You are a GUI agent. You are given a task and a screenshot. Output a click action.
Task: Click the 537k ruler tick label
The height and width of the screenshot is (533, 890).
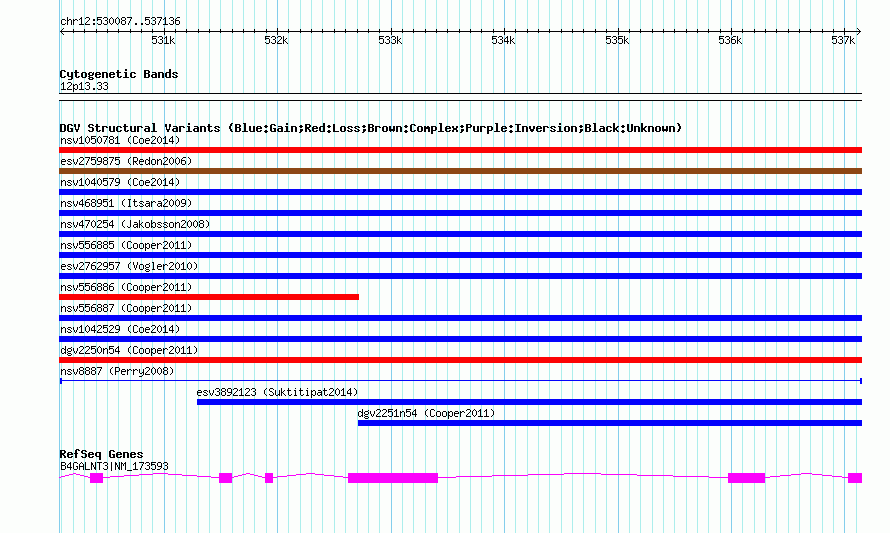click(843, 40)
